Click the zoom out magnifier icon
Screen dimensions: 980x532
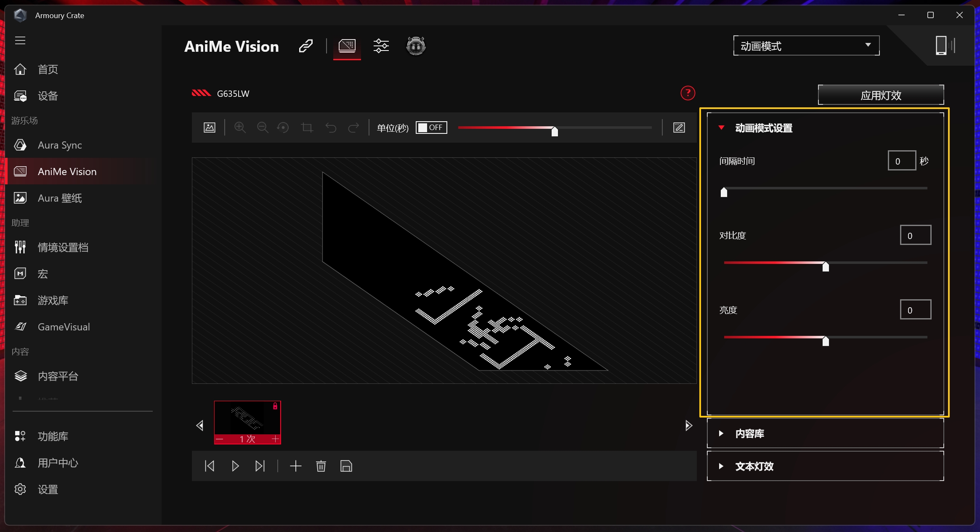click(x=263, y=128)
